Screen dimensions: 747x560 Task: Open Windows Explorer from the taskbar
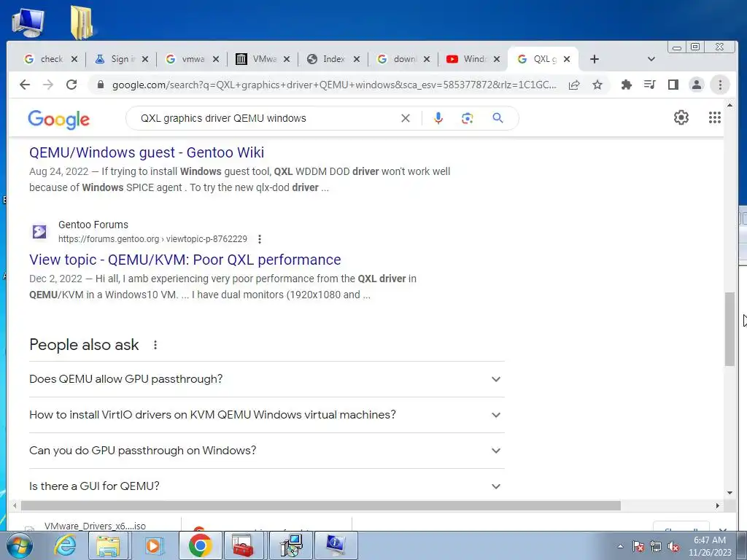click(108, 545)
